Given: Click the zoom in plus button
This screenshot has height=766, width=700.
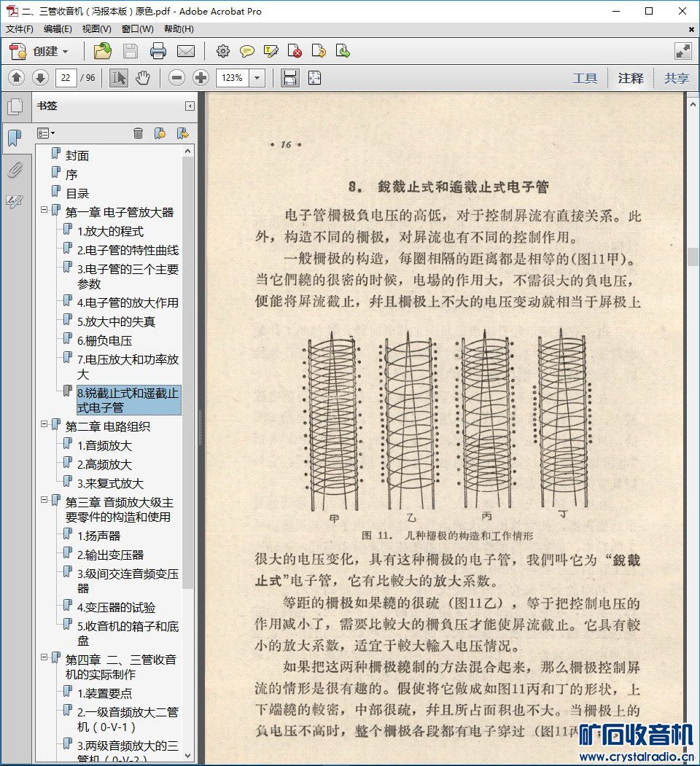Looking at the screenshot, I should click(x=201, y=78).
